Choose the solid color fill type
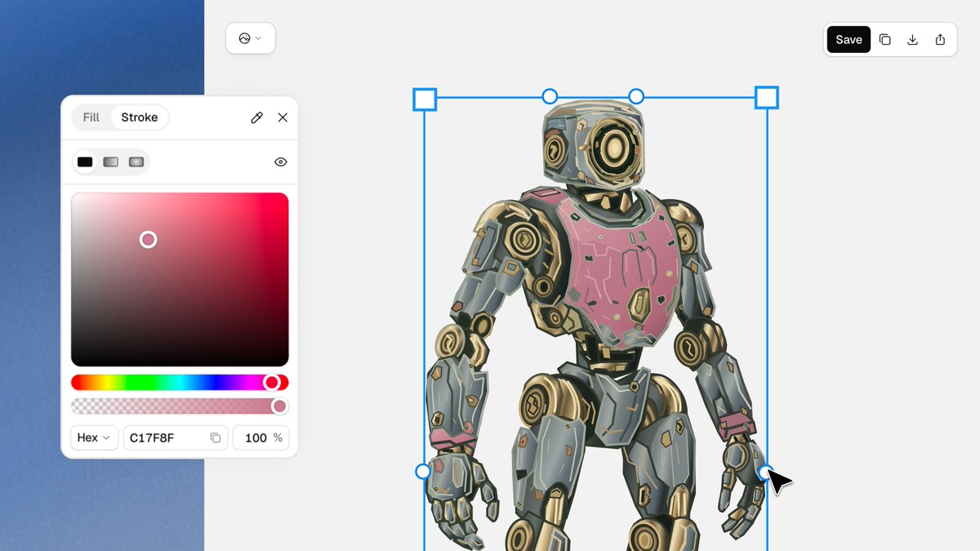 85,162
